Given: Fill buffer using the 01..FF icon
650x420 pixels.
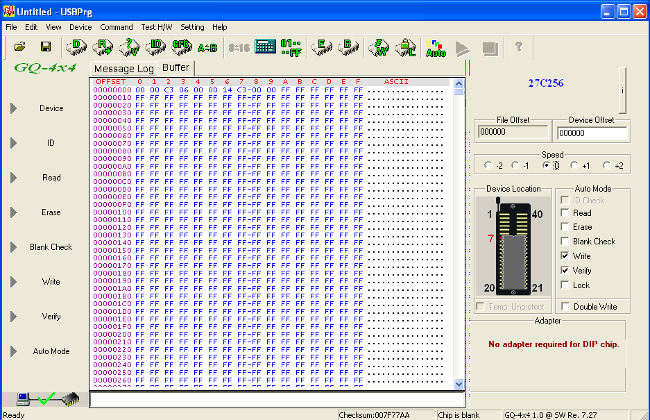Looking at the screenshot, I should [291, 48].
